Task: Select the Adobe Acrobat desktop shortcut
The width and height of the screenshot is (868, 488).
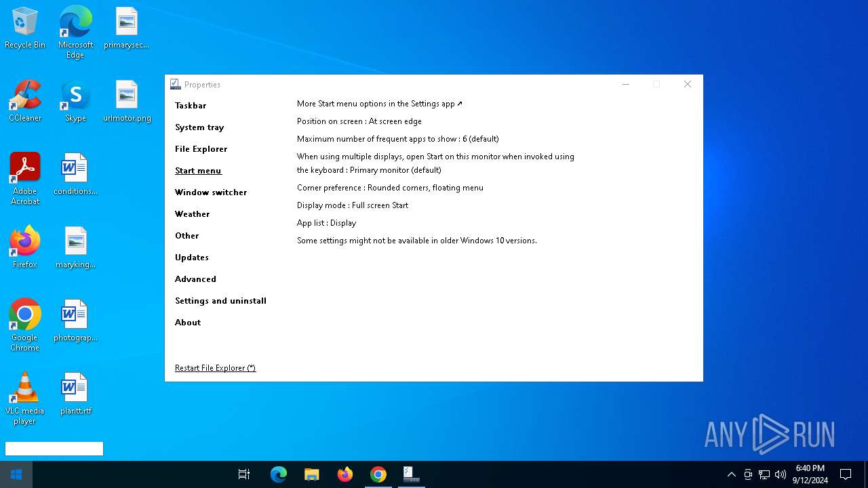Action: (x=25, y=178)
